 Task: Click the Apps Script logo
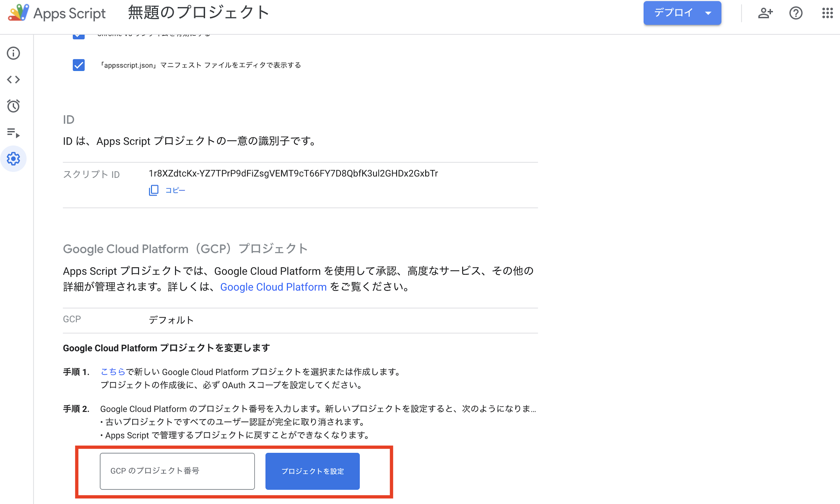pyautogui.click(x=18, y=13)
